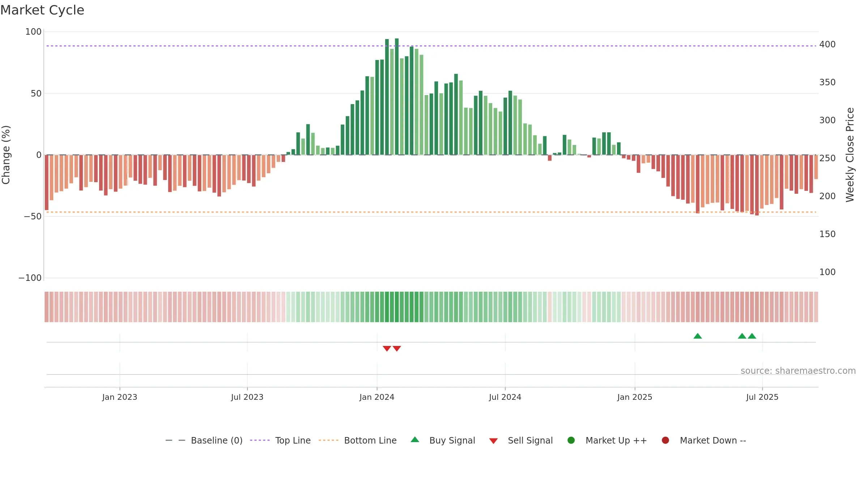This screenshot has height=488, width=868.
Task: Click the buy signal triangle between Jan 2025 and Jul 2025
Action: [698, 336]
